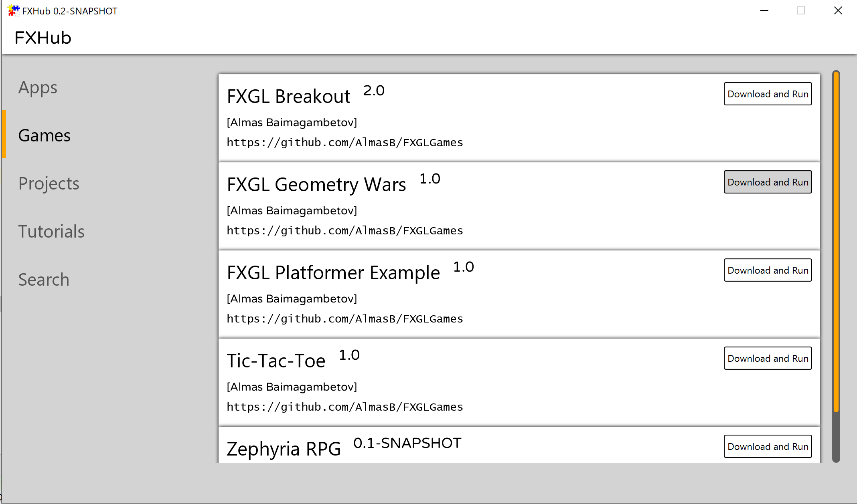Click the Zephyria RPG title
Viewport: 857px width, 504px height.
pyautogui.click(x=284, y=449)
